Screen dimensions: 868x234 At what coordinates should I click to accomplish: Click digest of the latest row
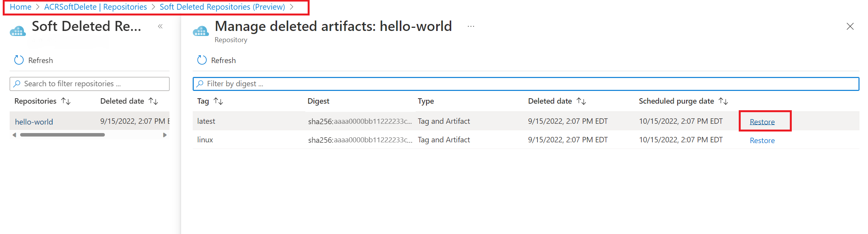[360, 121]
